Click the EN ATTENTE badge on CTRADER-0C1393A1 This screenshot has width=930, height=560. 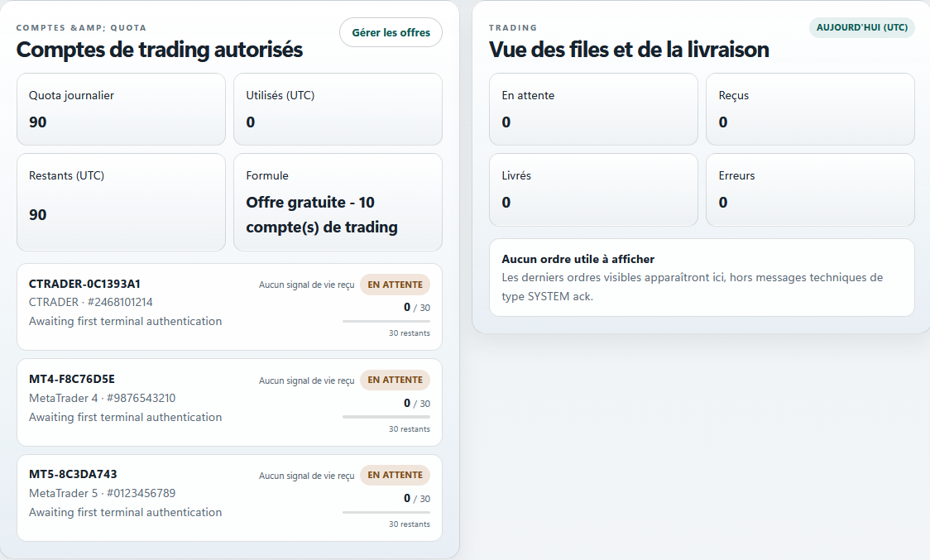pyautogui.click(x=395, y=284)
